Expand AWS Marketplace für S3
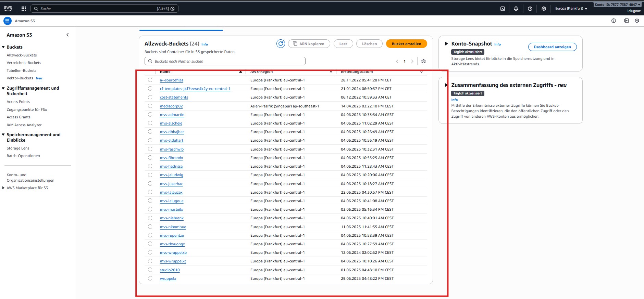Screen dimensions: 644x299 click(3, 188)
